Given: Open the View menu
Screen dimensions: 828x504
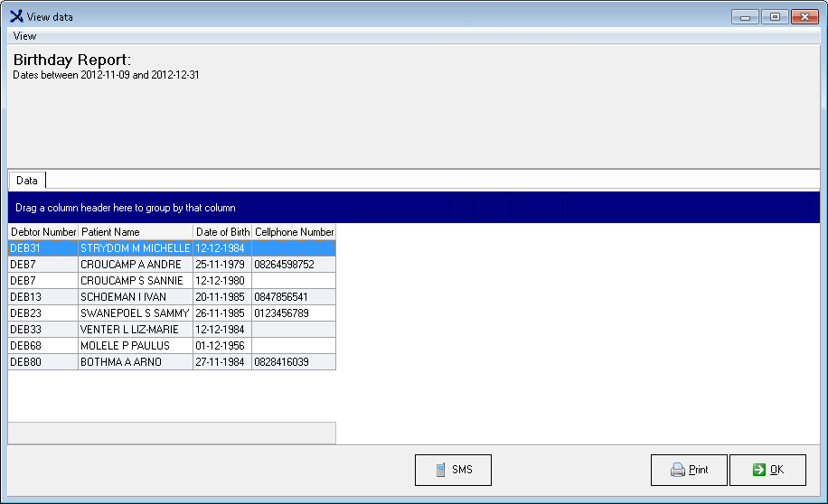Looking at the screenshot, I should click(24, 36).
